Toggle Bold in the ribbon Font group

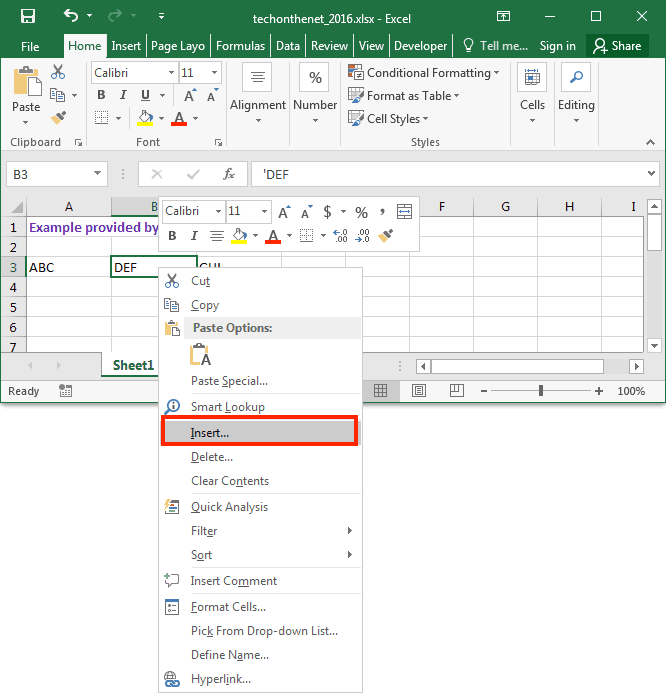pos(101,95)
